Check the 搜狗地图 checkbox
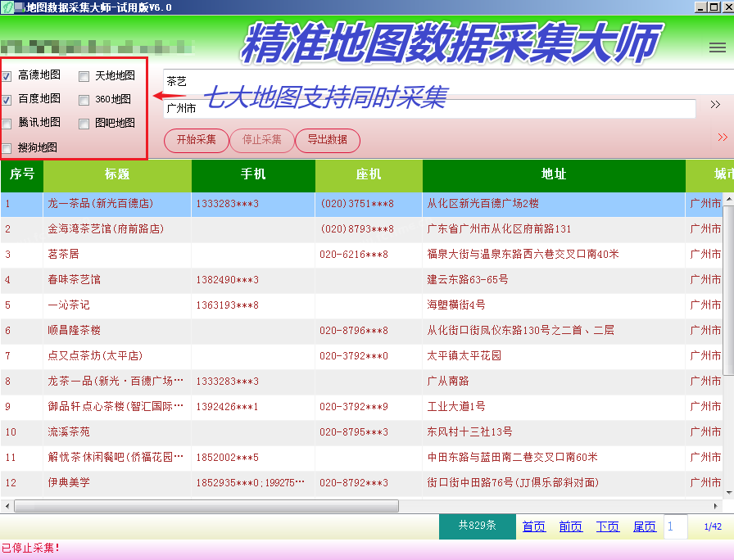 pyautogui.click(x=7, y=149)
